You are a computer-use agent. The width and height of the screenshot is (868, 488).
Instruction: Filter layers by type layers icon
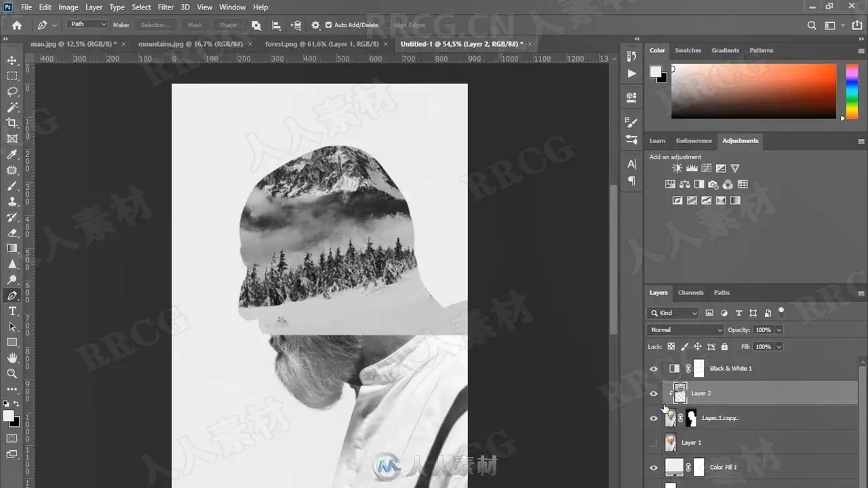738,313
